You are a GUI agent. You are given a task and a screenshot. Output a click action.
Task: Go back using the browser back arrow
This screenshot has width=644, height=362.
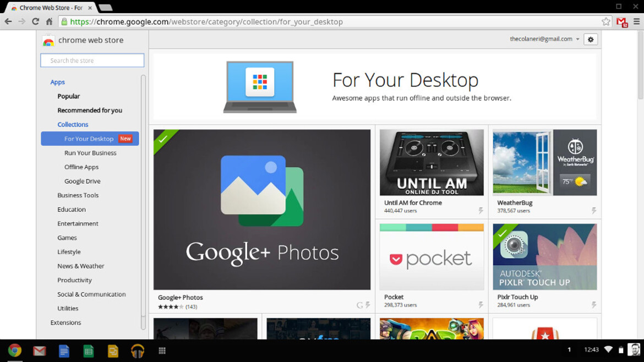point(8,22)
